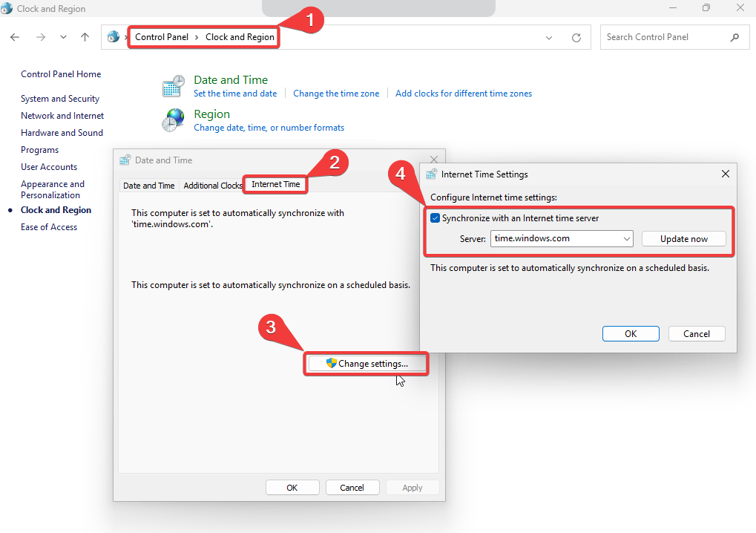Image resolution: width=756 pixels, height=533 pixels.
Task: Open Add clocks for different time zones
Action: point(464,94)
